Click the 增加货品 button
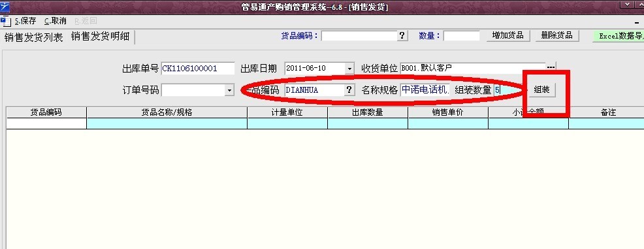Screen dimensions: 644x249 click(508, 35)
